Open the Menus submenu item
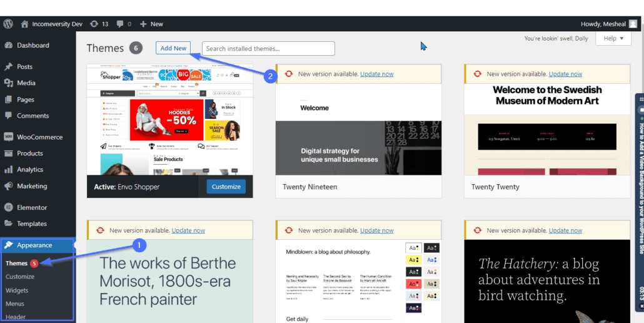This screenshot has height=323, width=644. coord(15,304)
